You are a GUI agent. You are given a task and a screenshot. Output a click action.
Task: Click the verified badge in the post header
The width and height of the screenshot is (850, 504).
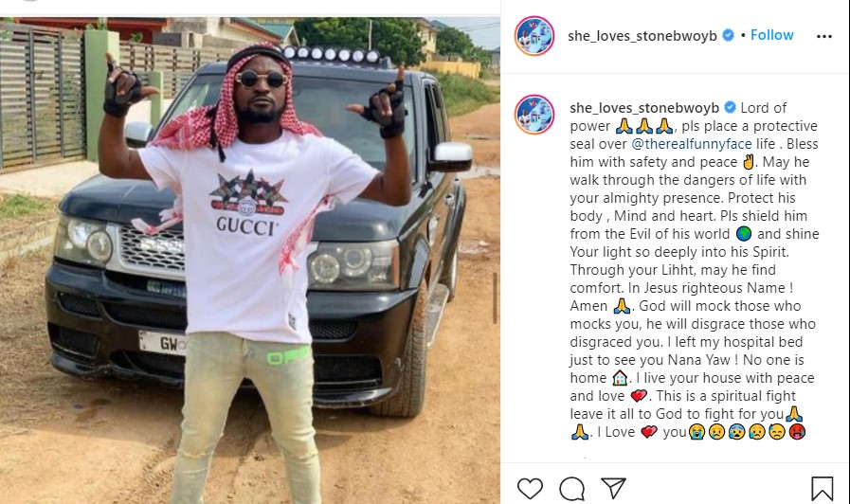pyautogui.click(x=729, y=35)
